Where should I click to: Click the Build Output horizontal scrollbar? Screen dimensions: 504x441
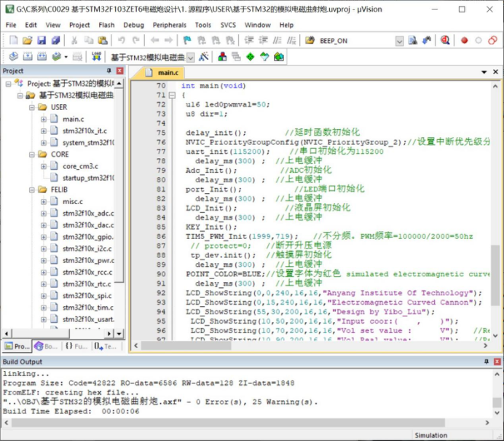click(x=228, y=423)
